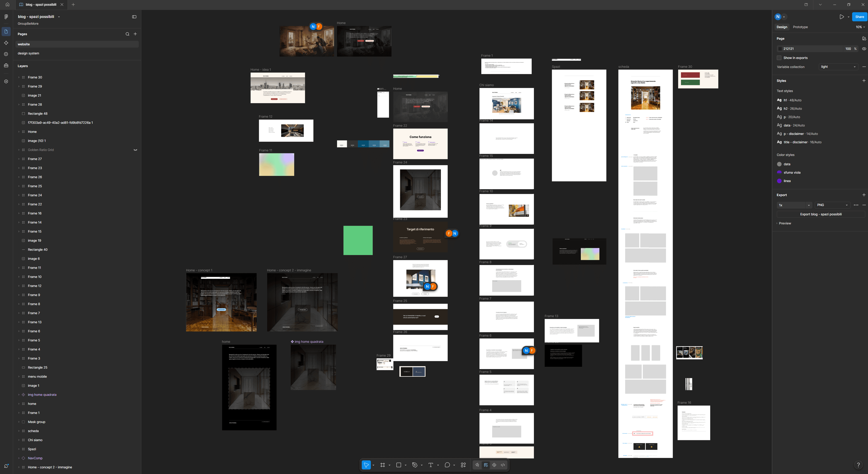Select the Text tool
Screen dimensions: 868x474
pyautogui.click(x=431, y=465)
